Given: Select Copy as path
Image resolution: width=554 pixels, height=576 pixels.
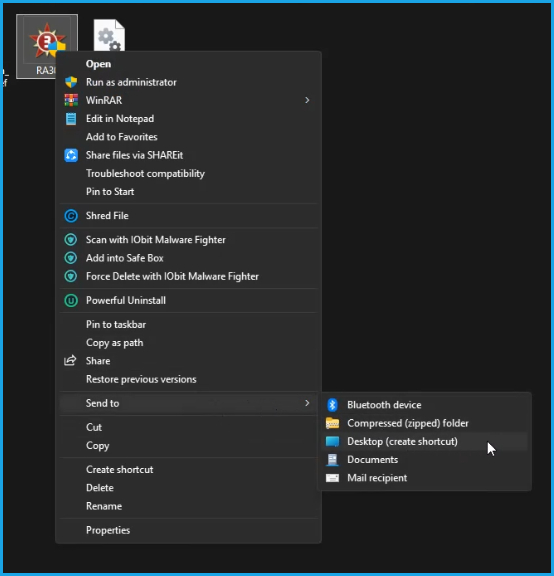Looking at the screenshot, I should (x=188, y=343).
